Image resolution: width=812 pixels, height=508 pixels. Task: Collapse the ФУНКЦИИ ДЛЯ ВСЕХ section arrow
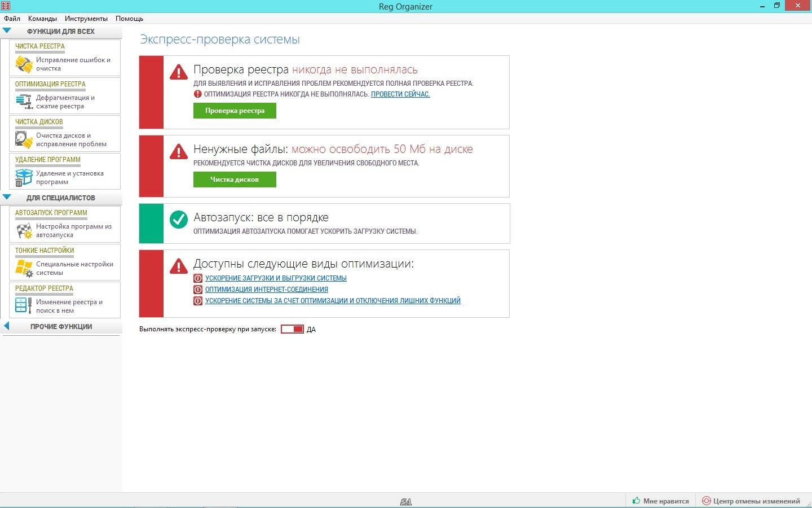(x=7, y=31)
